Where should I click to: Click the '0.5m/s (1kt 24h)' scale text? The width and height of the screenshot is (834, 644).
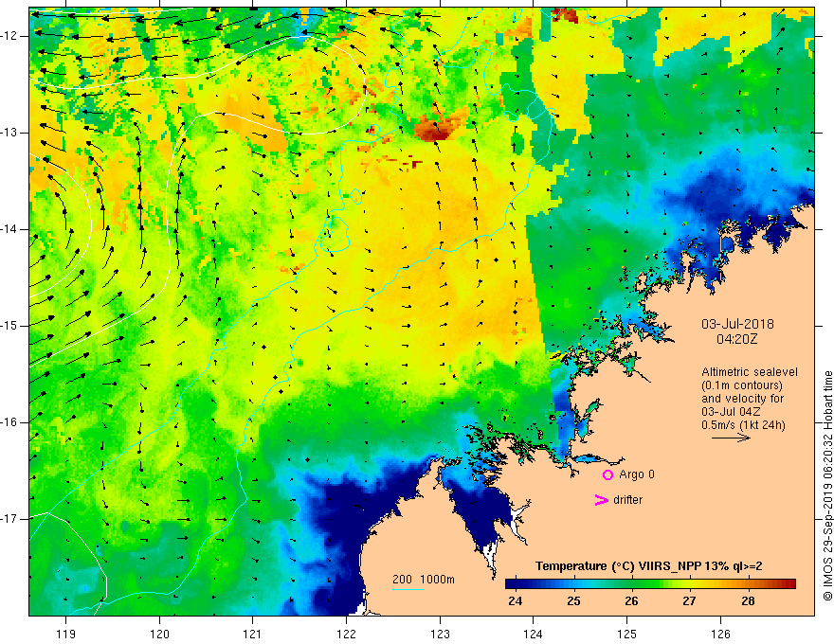tap(743, 424)
